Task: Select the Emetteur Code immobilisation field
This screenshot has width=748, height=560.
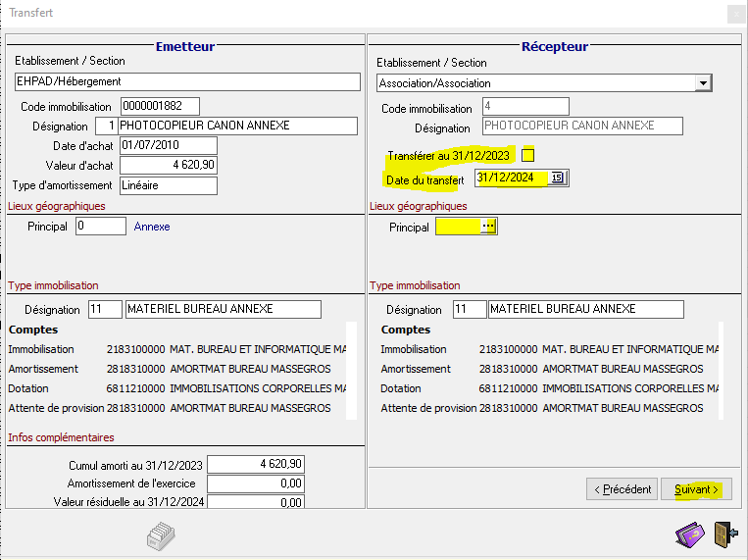Action: (159, 106)
